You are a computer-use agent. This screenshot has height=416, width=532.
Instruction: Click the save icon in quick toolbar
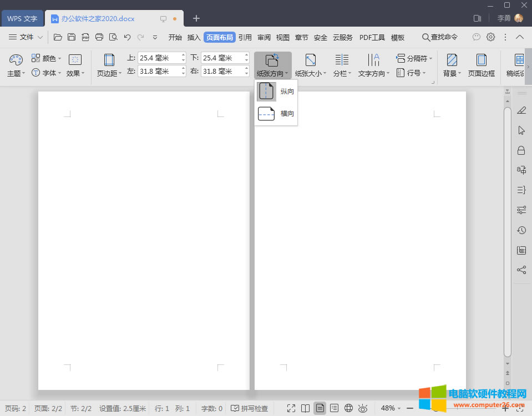[72, 37]
